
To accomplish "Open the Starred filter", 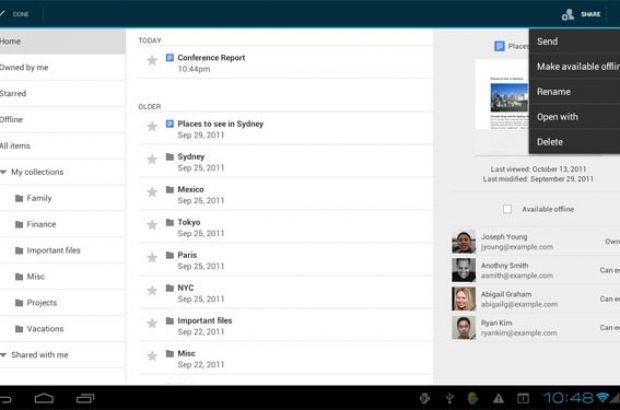I will [x=13, y=94].
